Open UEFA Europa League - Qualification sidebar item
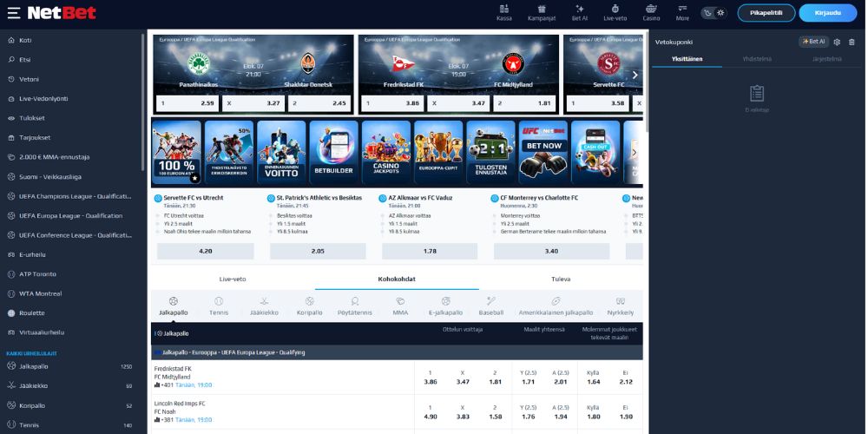868x434 pixels. [71, 215]
